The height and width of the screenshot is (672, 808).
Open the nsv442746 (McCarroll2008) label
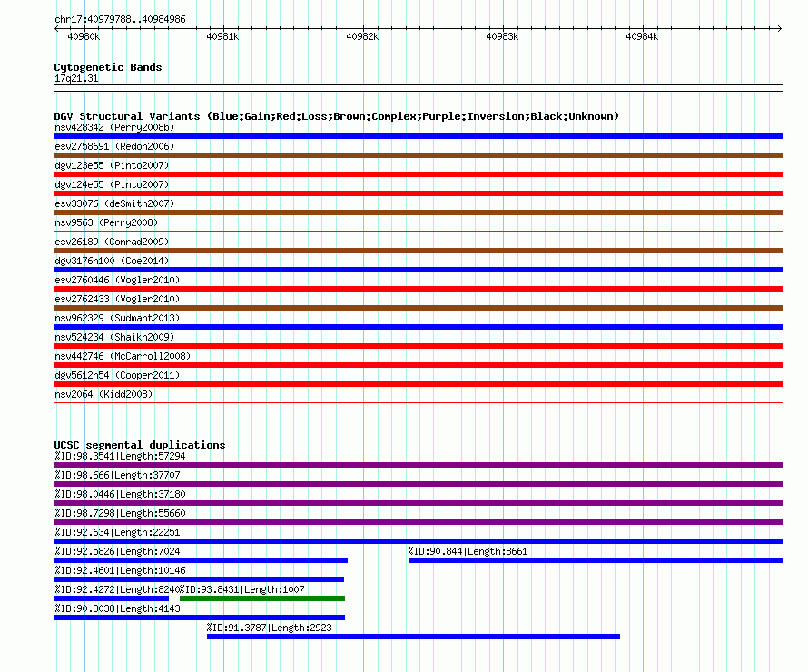(123, 356)
